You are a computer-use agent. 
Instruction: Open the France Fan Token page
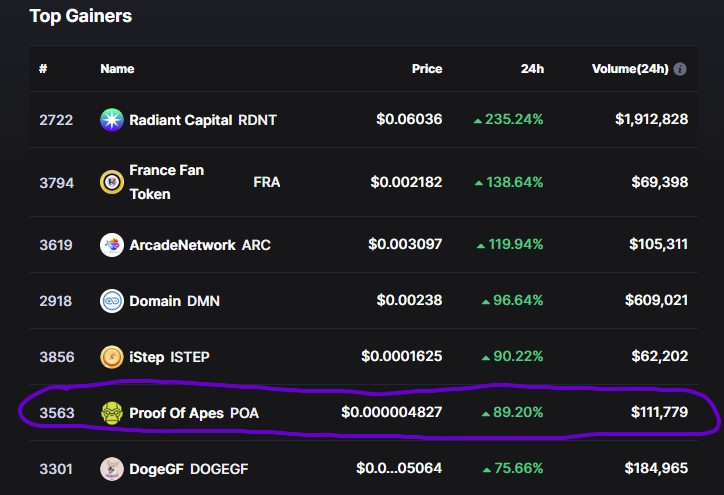(167, 182)
